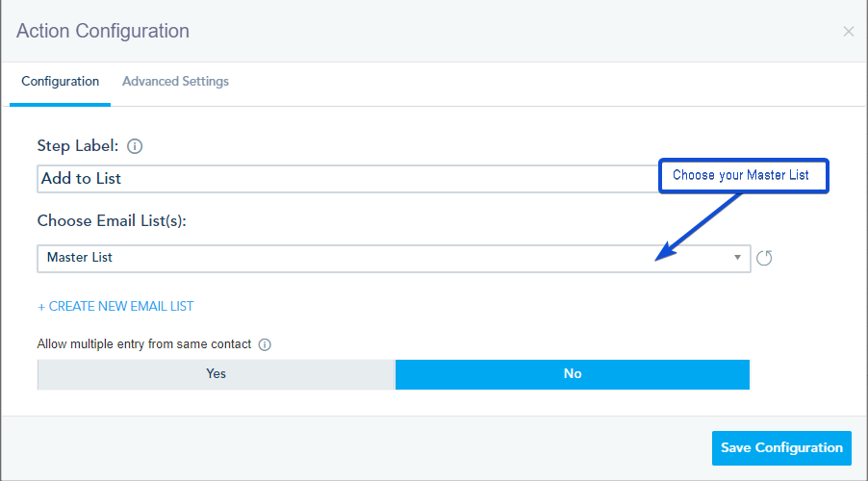
Task: Click the Action Configuration dialog title
Action: (103, 31)
